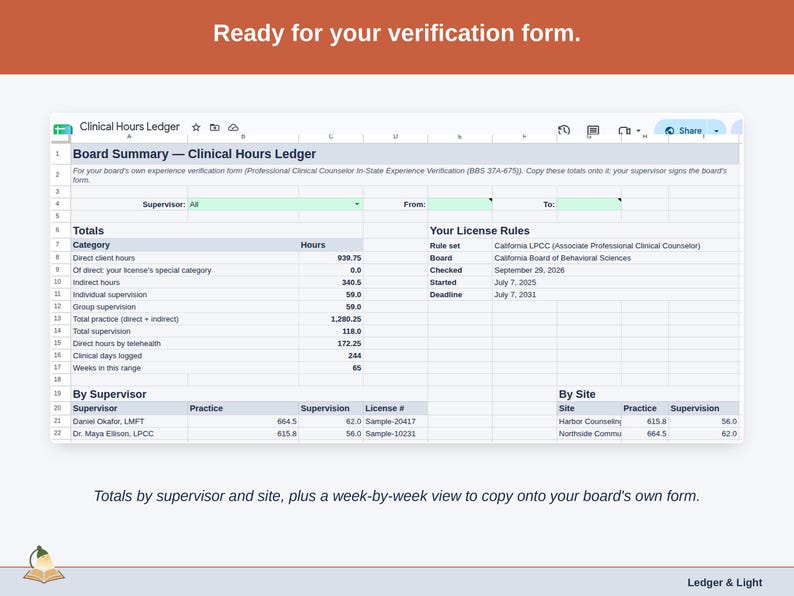Select the Daniel Okafor, LMFT cell
This screenshot has height=596, width=794.
click(x=129, y=421)
